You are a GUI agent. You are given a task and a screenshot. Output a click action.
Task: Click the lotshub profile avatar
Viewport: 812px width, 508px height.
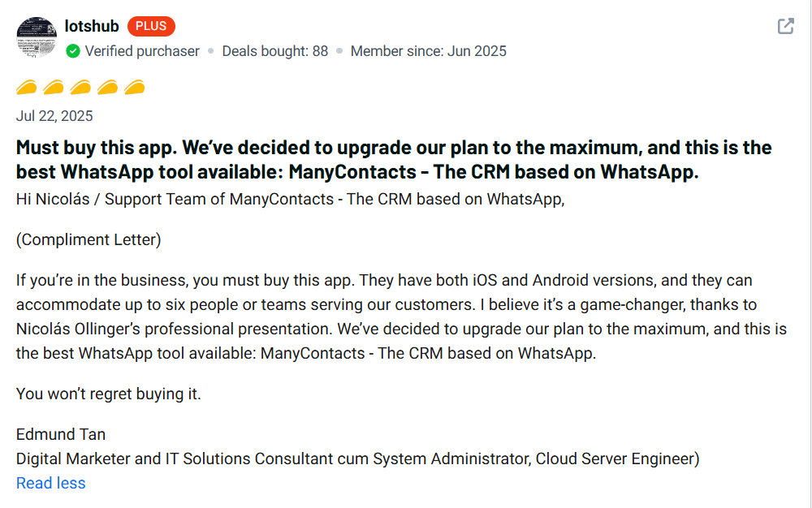[36, 37]
